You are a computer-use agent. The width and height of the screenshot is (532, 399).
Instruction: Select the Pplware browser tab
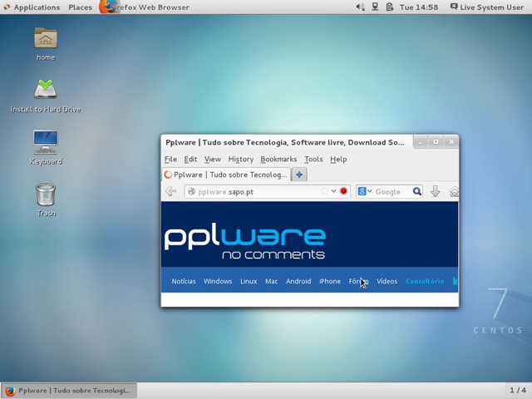coord(226,175)
